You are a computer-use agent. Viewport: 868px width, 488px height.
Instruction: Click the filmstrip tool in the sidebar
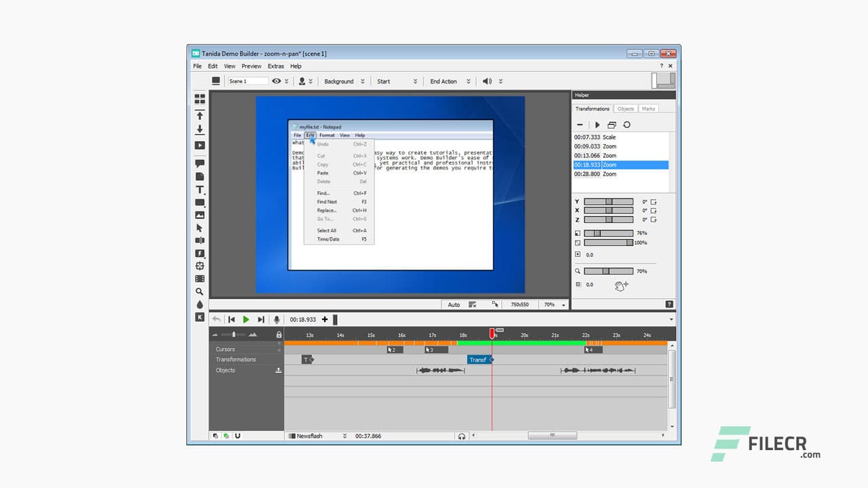point(199,279)
